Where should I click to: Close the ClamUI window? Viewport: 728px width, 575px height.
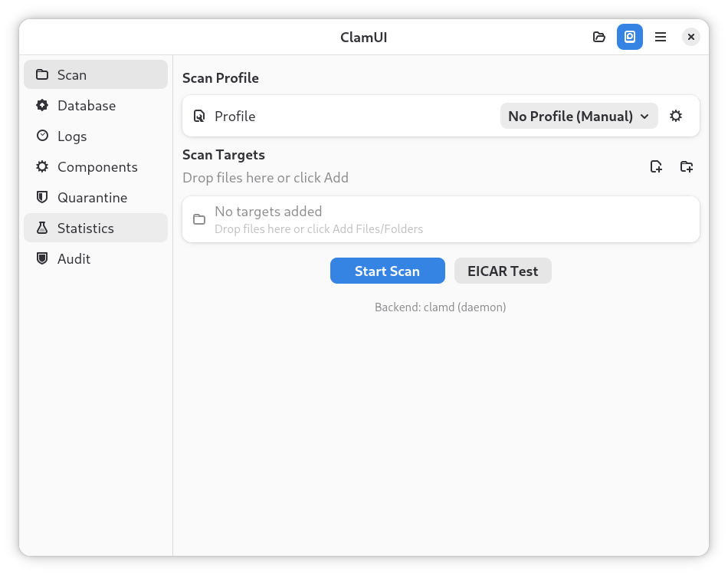click(x=691, y=37)
